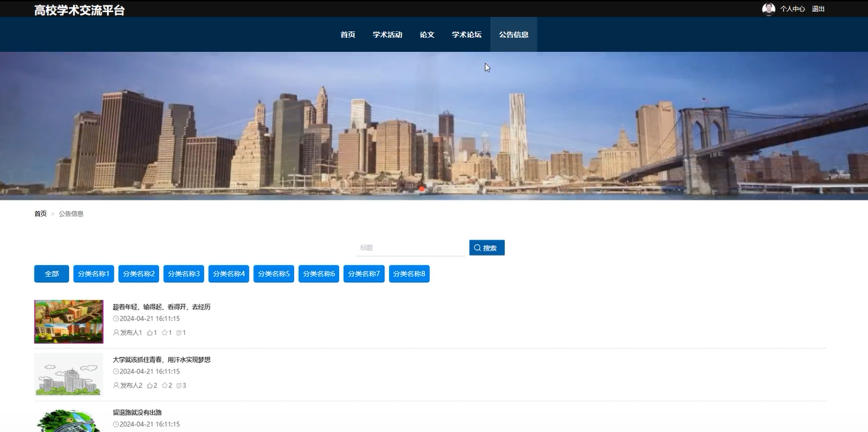Filter by 分类名称2
The width and height of the screenshot is (868, 432).
pyautogui.click(x=138, y=274)
